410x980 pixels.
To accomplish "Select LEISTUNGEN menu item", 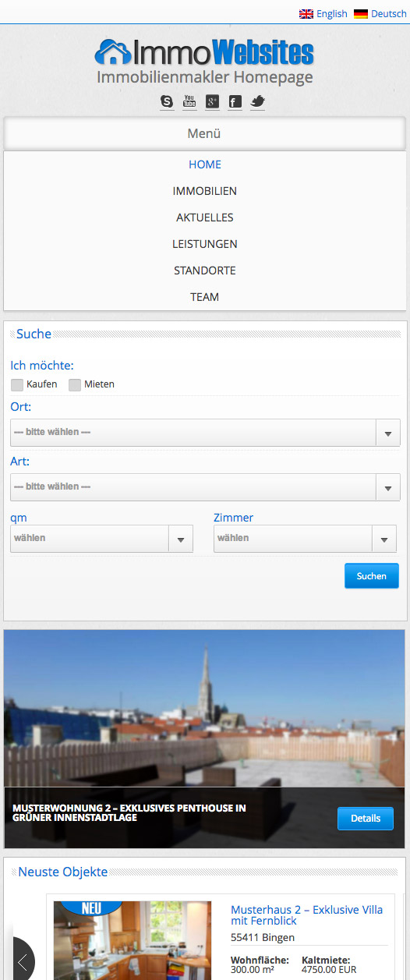I will point(205,244).
